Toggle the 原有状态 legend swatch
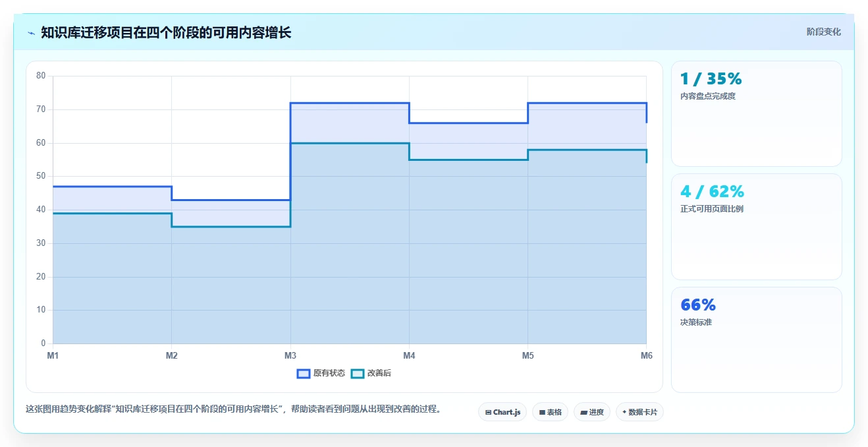Image resolution: width=868 pixels, height=447 pixels. click(304, 373)
